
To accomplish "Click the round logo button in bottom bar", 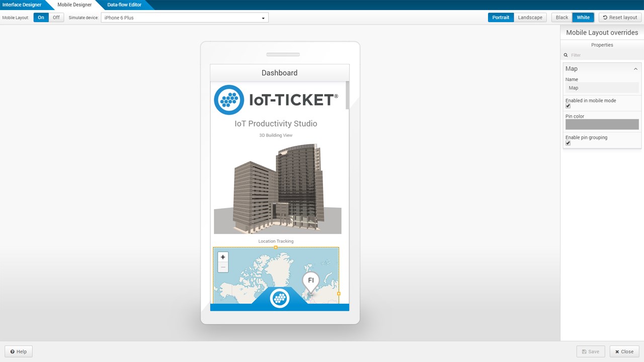I will point(280,298).
